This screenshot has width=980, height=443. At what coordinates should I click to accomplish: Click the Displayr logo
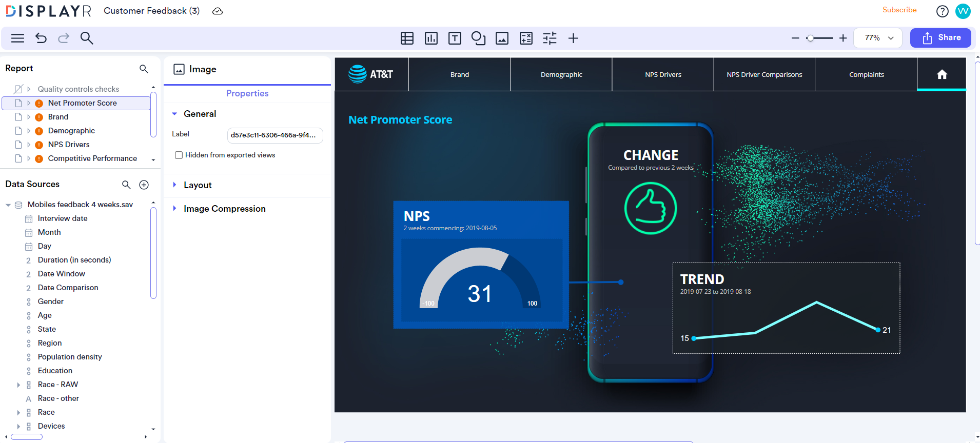tap(48, 11)
